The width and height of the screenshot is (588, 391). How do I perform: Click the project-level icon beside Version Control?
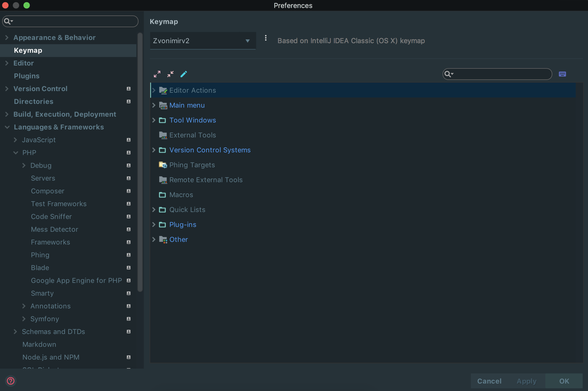(x=129, y=89)
